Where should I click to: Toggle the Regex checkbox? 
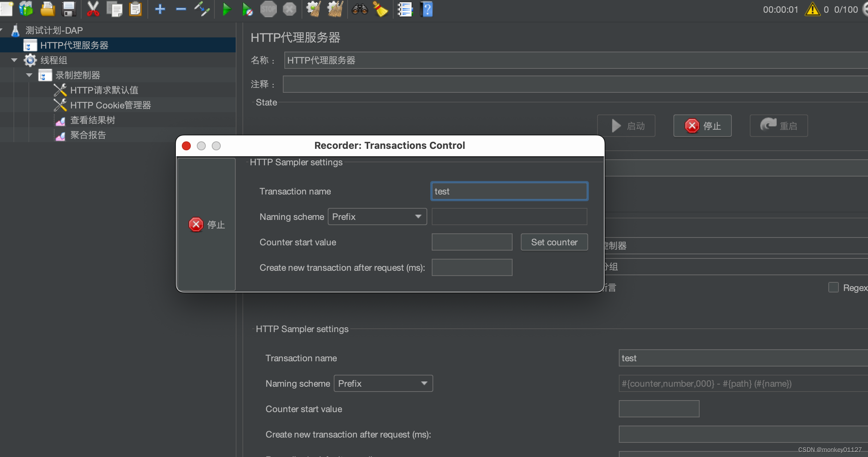[833, 287]
